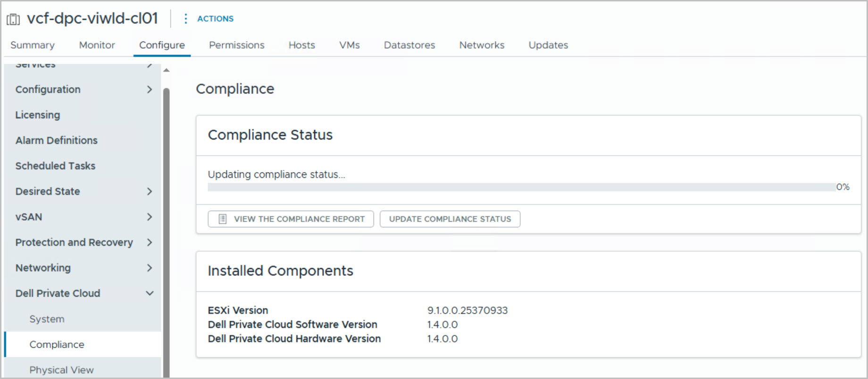868x379 pixels.
Task: Open Licensing in the sidebar
Action: pos(38,115)
